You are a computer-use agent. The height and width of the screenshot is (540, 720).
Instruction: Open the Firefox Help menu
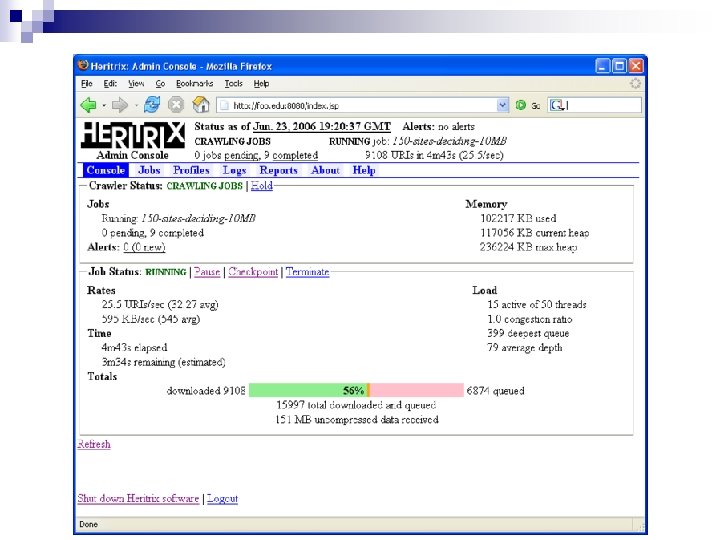pyautogui.click(x=261, y=84)
